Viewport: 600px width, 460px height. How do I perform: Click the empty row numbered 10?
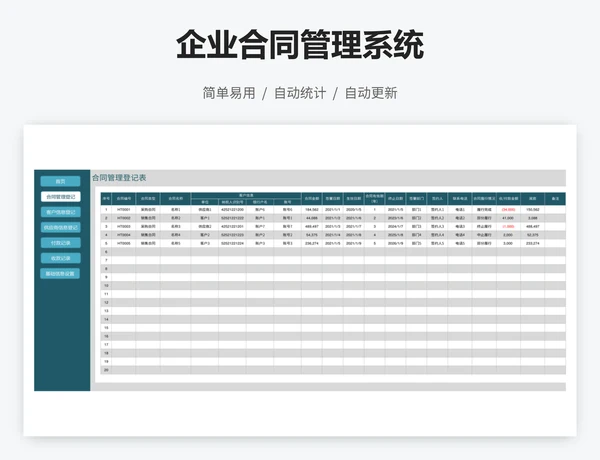coord(333,285)
